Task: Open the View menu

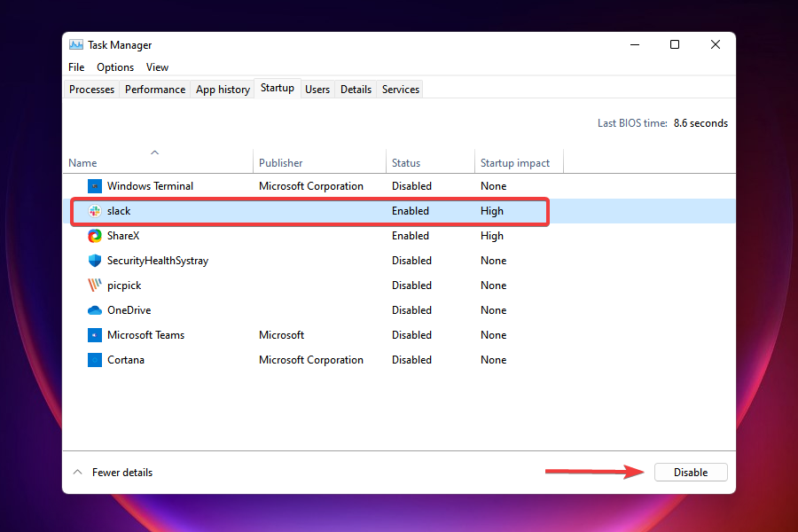Action: (157, 66)
